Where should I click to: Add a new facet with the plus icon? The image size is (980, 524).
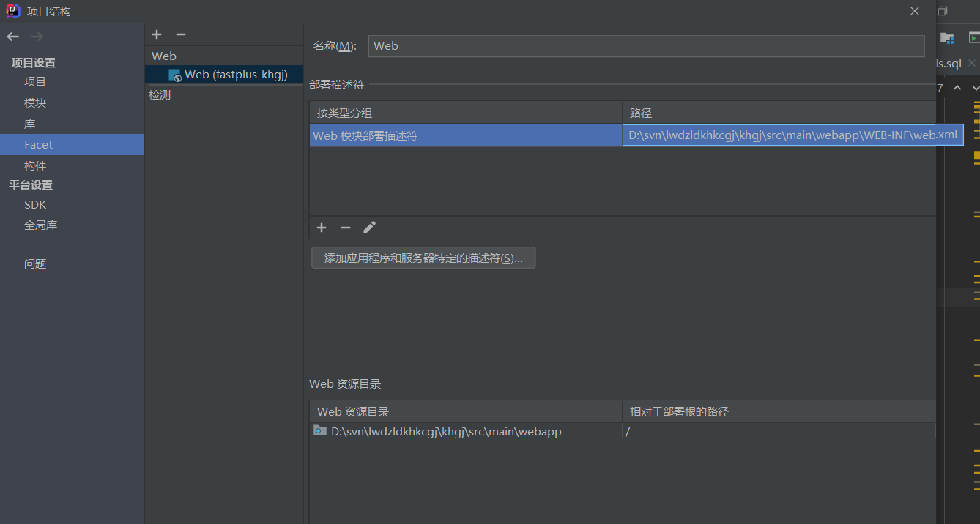point(157,34)
